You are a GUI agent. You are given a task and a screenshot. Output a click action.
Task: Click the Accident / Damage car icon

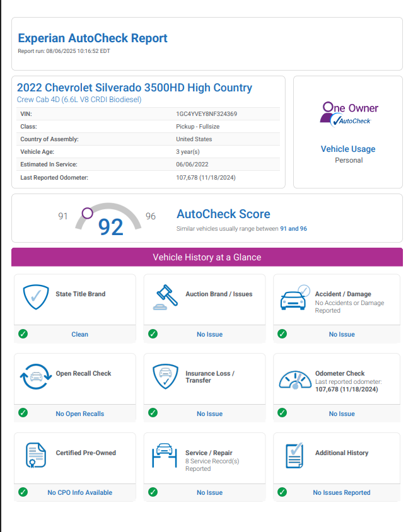click(295, 298)
